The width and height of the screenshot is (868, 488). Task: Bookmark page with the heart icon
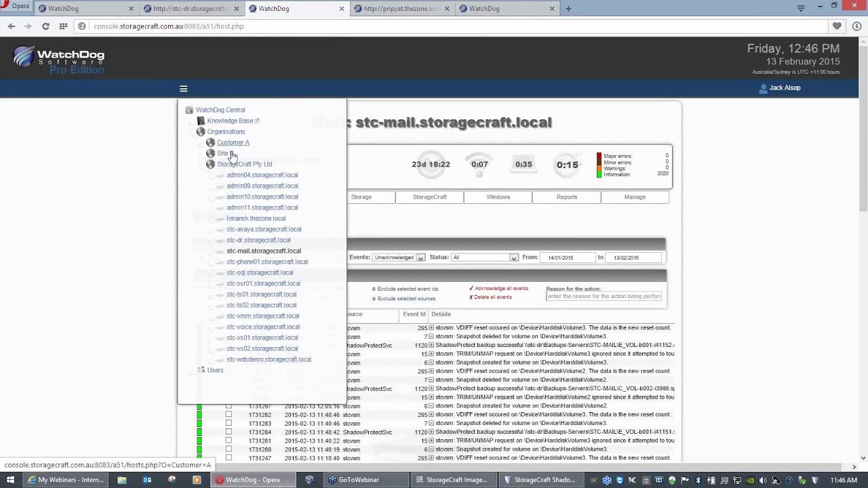click(x=837, y=26)
